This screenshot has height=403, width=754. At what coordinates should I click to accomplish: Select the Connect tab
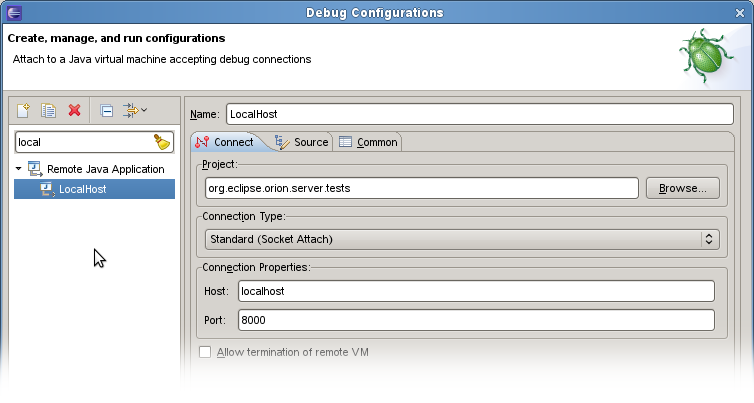pos(225,142)
